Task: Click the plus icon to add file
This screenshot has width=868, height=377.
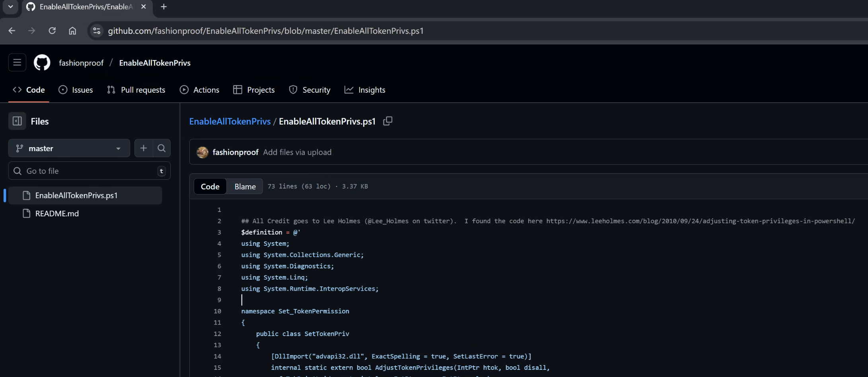Action: [144, 148]
